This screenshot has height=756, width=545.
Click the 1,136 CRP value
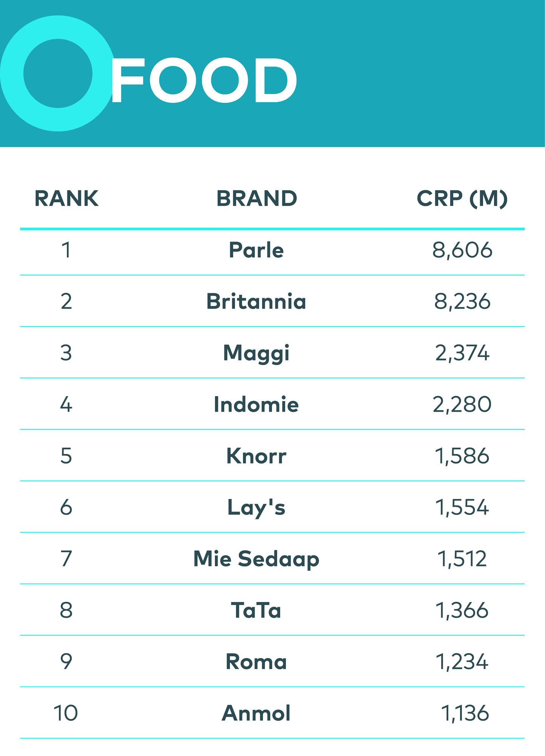465,713
